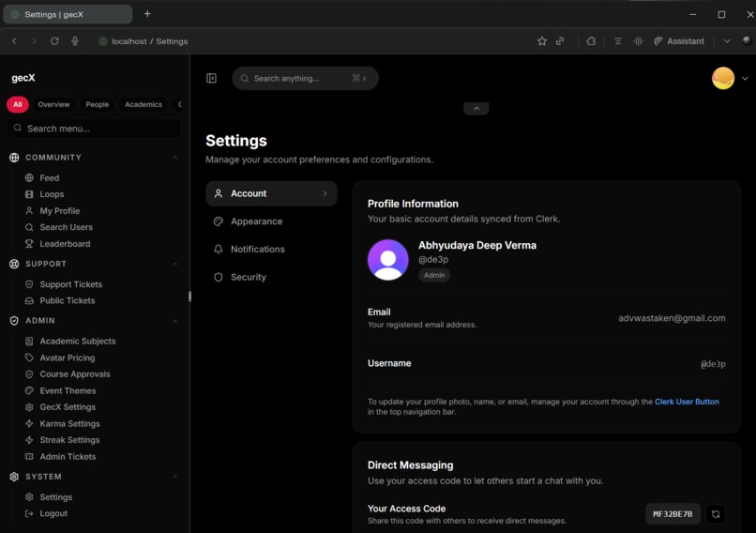756x533 pixels.
Task: Select the Overview filter chip
Action: click(53, 105)
